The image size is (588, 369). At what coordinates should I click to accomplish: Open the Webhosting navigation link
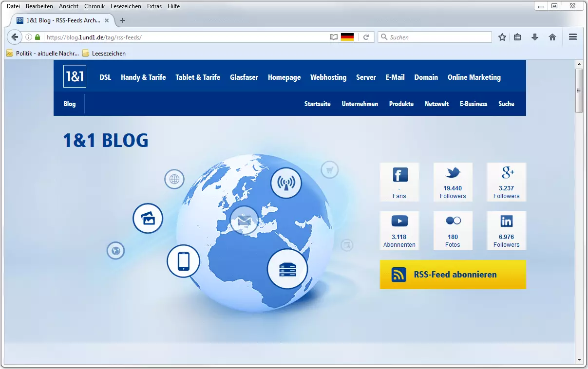coord(328,77)
